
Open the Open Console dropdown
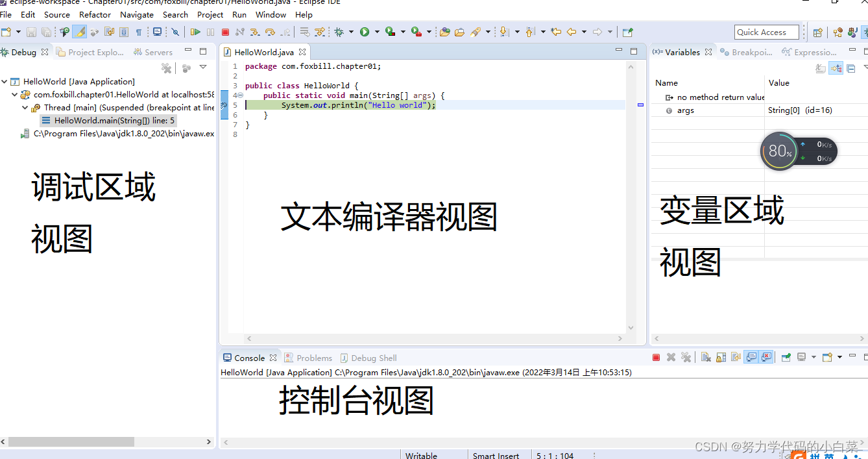pos(839,356)
